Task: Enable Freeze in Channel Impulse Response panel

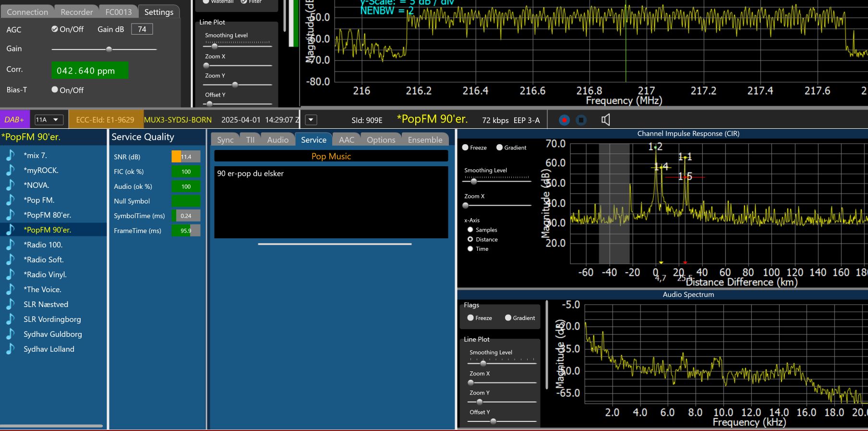Action: click(x=465, y=148)
